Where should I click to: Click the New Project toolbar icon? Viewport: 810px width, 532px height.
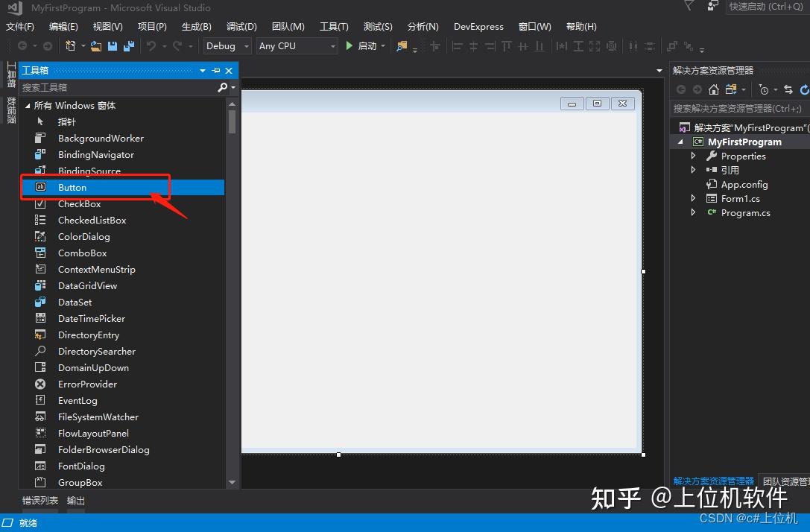click(70, 46)
